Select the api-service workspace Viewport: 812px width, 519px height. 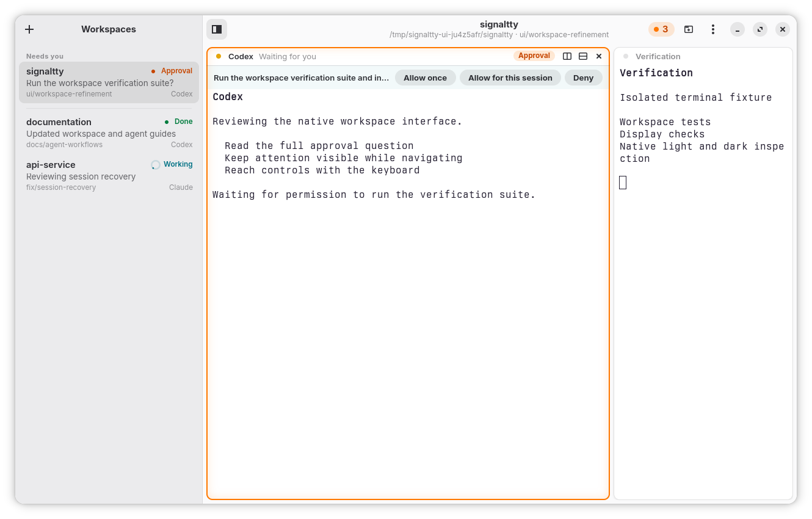[109, 176]
